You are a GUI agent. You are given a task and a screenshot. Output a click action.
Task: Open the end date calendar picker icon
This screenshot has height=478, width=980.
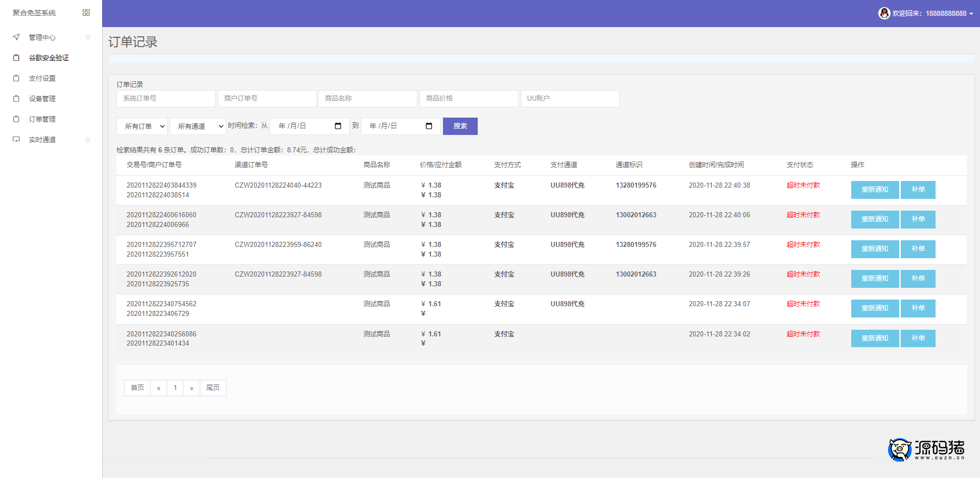pyautogui.click(x=429, y=126)
